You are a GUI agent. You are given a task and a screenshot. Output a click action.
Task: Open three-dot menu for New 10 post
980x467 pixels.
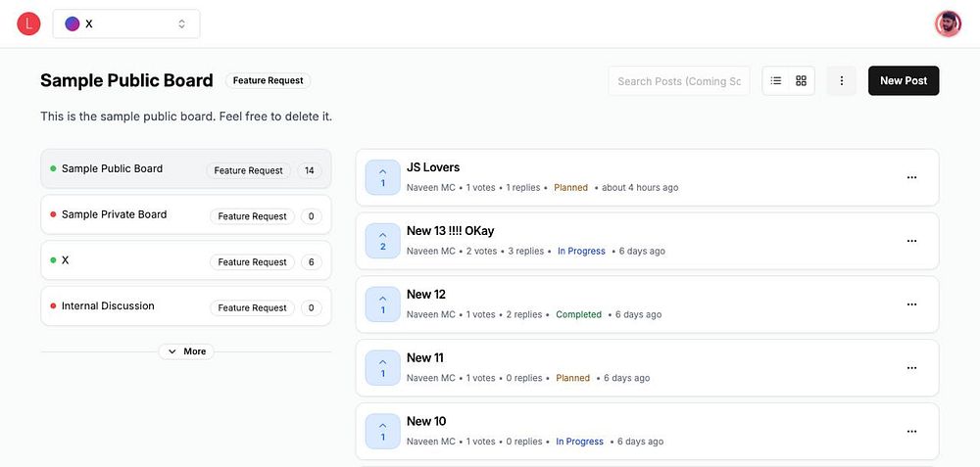point(911,432)
